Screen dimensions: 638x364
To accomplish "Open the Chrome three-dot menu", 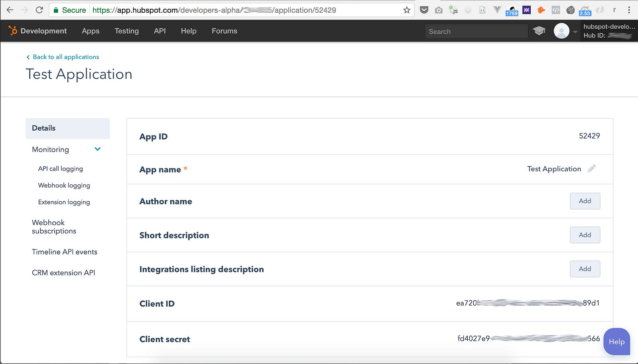I will pyautogui.click(x=629, y=10).
